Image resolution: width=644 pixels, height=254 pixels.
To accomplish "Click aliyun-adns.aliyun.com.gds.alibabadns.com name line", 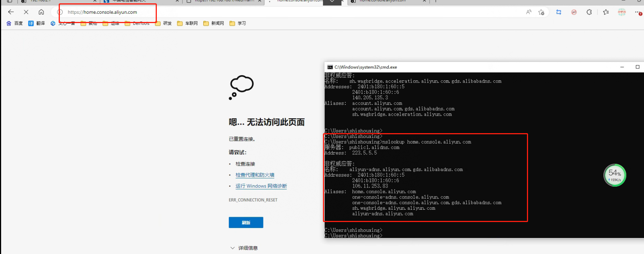I will (x=394, y=170).
